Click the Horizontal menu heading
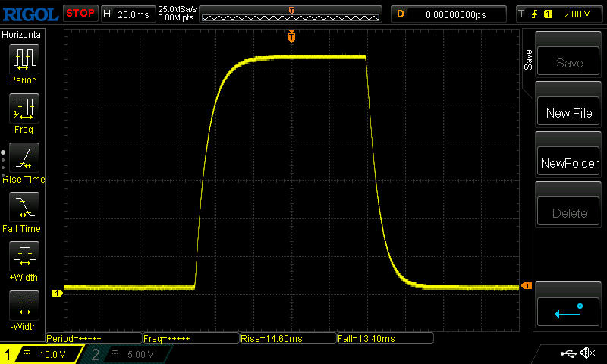607x364 pixels. (x=22, y=35)
